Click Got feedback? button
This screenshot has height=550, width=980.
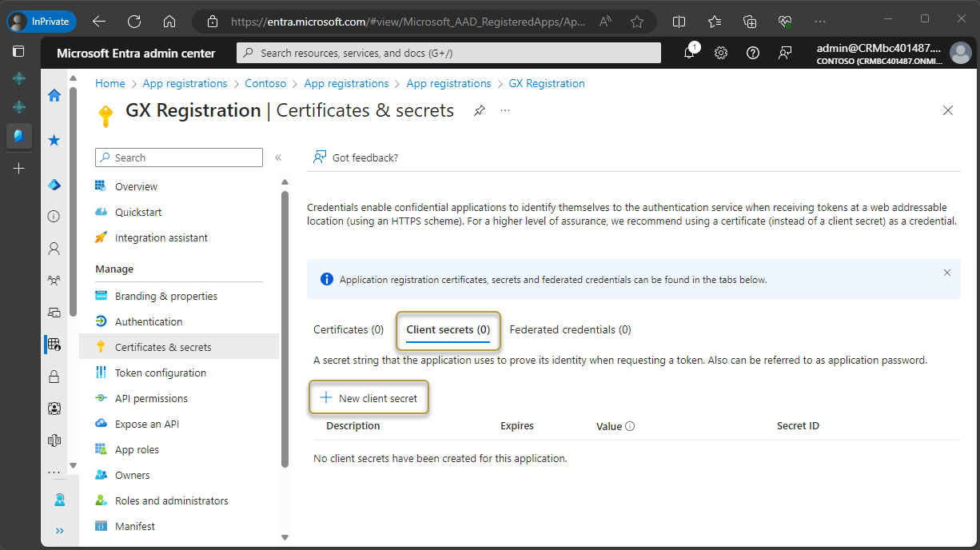click(x=356, y=157)
